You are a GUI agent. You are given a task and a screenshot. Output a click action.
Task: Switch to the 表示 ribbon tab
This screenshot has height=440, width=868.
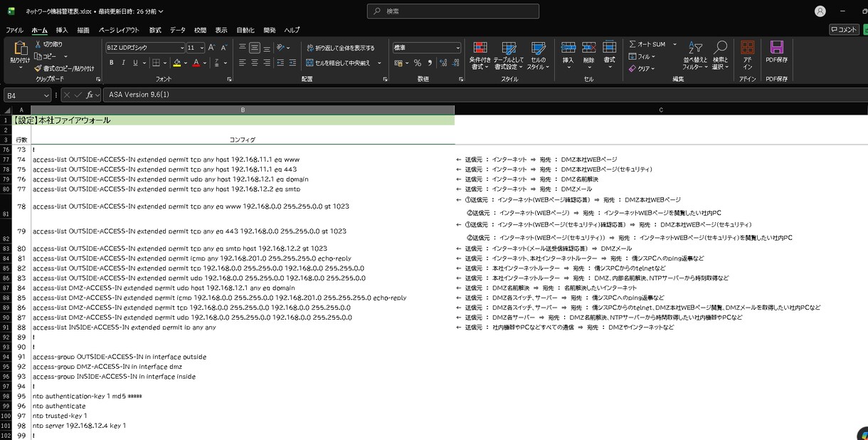click(x=221, y=31)
